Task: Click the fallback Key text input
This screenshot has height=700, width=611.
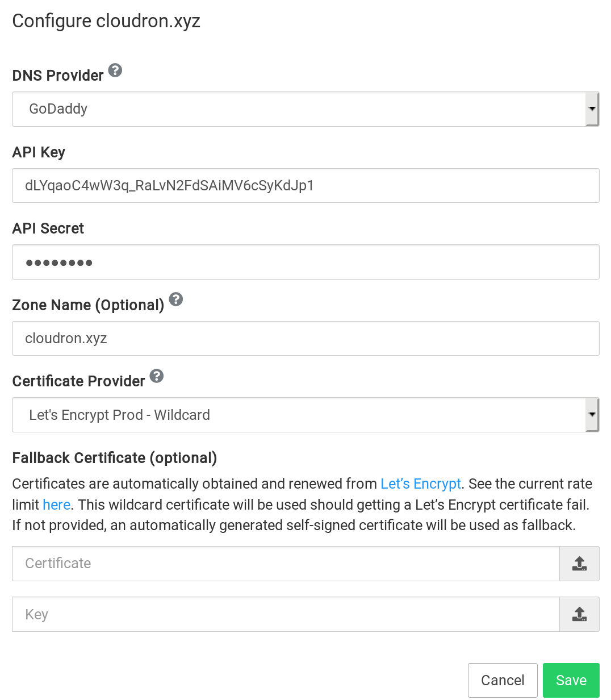Action: pos(286,614)
